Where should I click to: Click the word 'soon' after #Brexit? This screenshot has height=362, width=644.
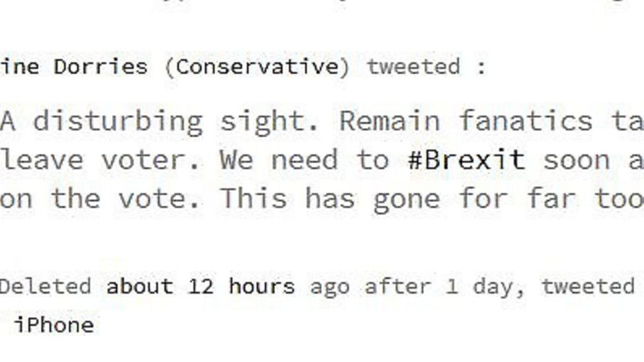(577, 160)
